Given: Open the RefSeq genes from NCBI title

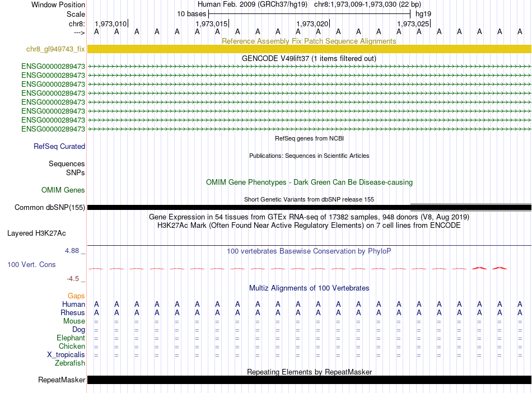Looking at the screenshot, I should [309, 138].
